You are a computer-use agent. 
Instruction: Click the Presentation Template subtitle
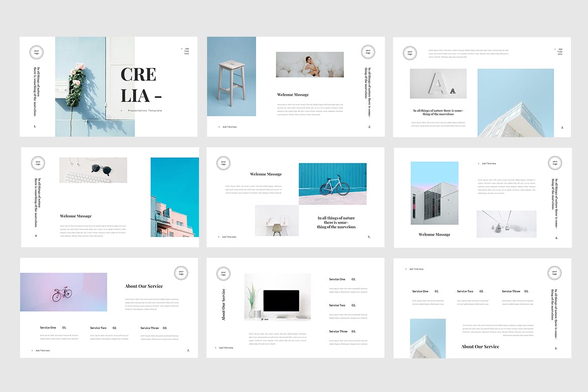pos(145,111)
